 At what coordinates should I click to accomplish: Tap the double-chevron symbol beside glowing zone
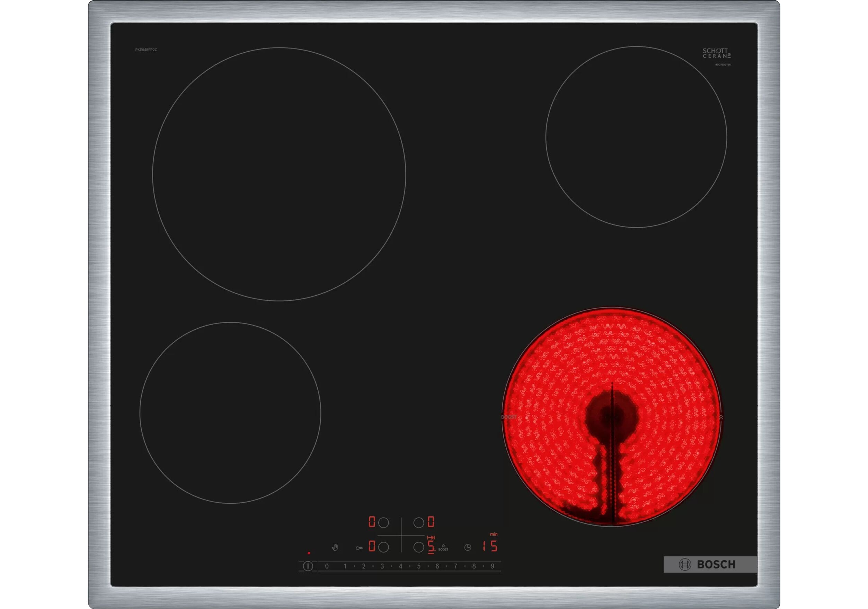coord(721,417)
